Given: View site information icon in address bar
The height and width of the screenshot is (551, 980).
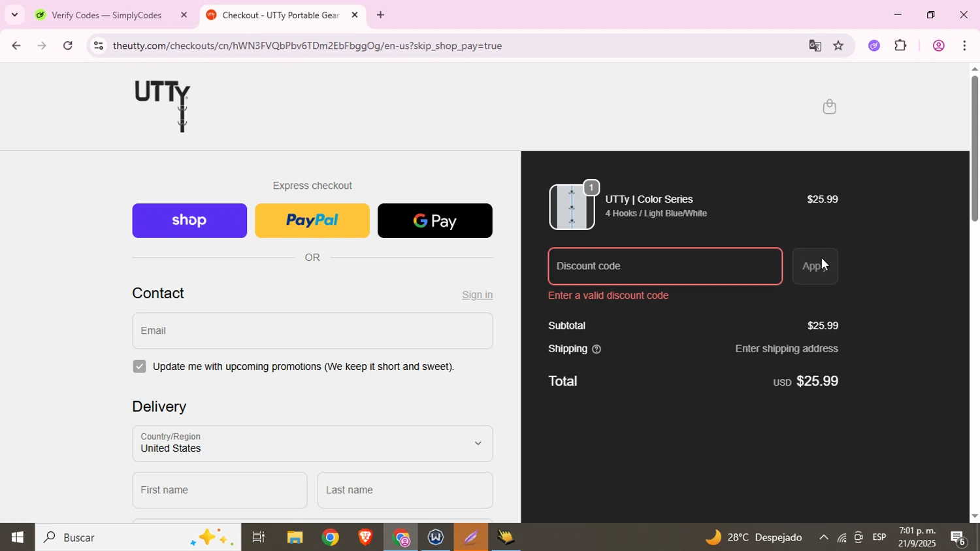Looking at the screenshot, I should pos(98,46).
